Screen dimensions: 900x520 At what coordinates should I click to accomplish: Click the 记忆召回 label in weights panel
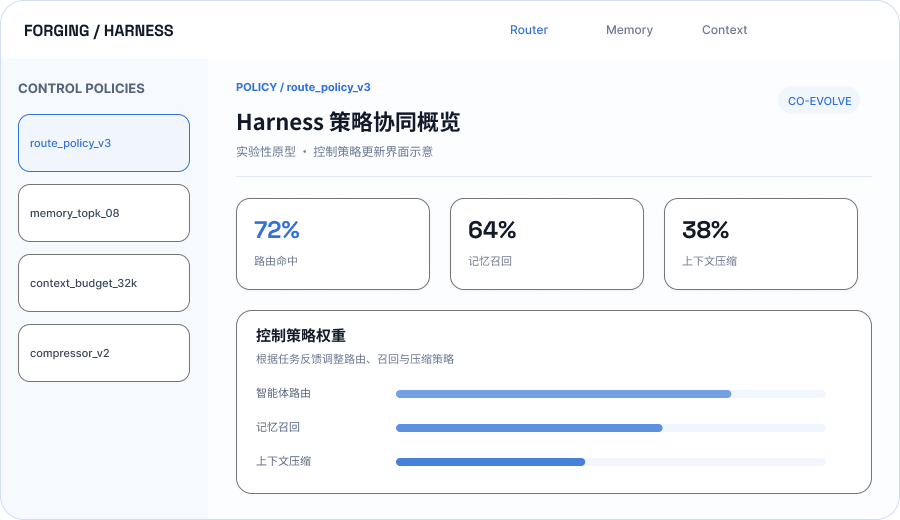coord(278,427)
